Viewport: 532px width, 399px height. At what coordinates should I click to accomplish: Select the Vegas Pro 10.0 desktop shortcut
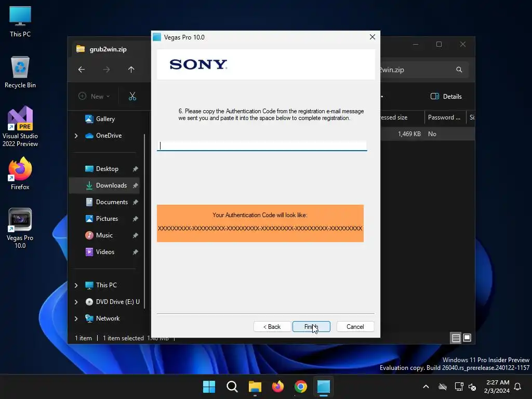tap(20, 228)
